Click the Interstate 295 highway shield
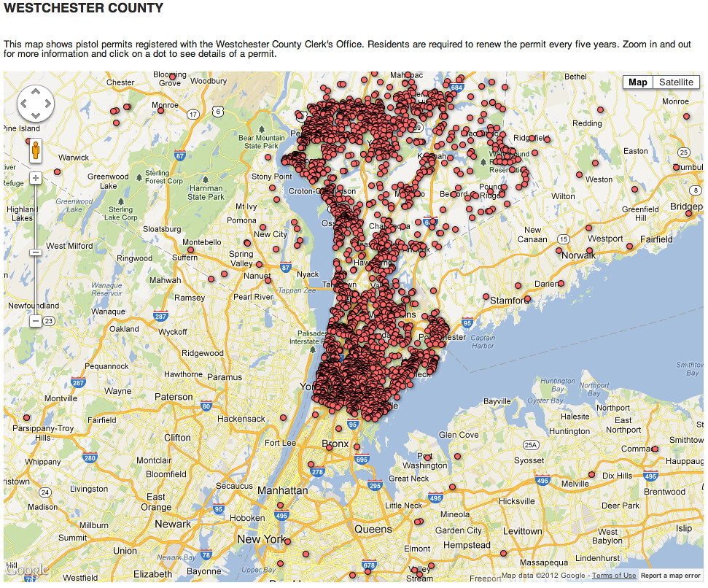 [x=375, y=486]
